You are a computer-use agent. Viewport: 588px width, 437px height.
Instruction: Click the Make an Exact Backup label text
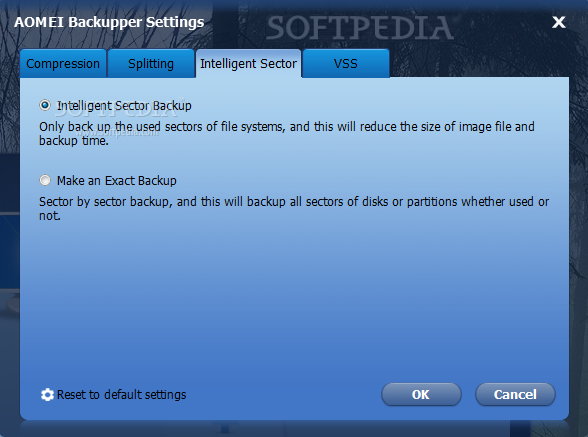coord(117,181)
